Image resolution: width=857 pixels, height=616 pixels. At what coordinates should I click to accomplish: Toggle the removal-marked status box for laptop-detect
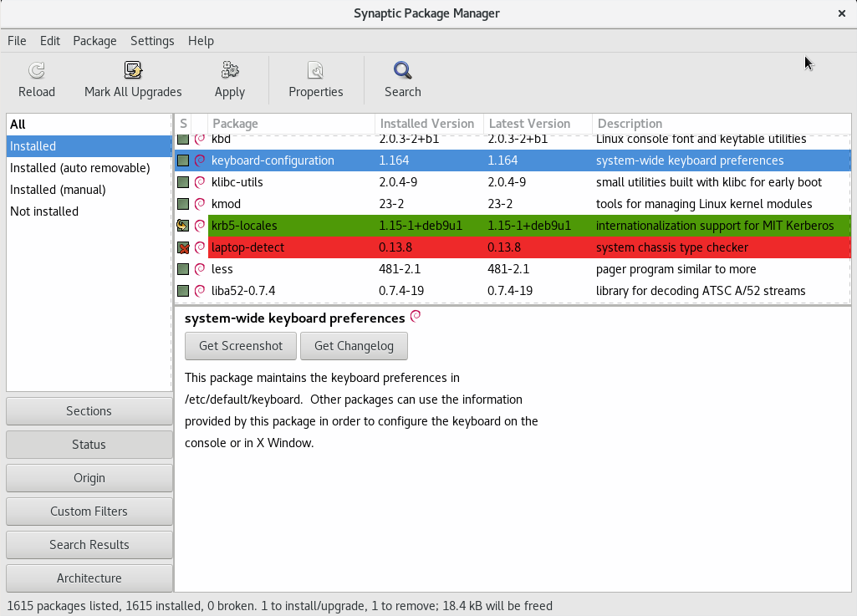183,247
